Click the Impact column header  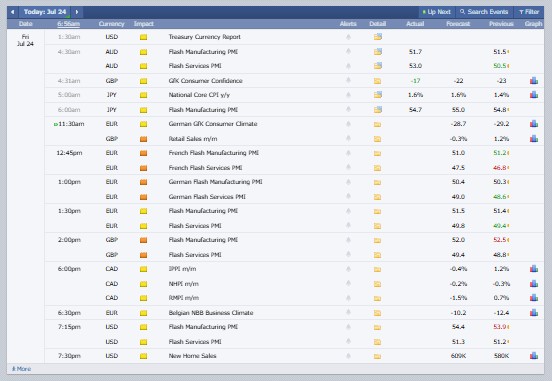[x=144, y=24]
